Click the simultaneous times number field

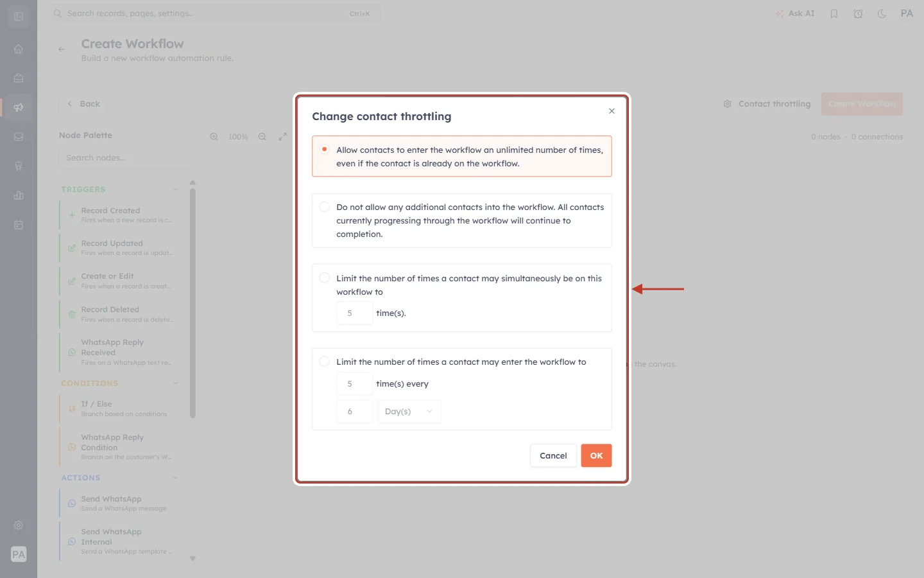pyautogui.click(x=354, y=313)
